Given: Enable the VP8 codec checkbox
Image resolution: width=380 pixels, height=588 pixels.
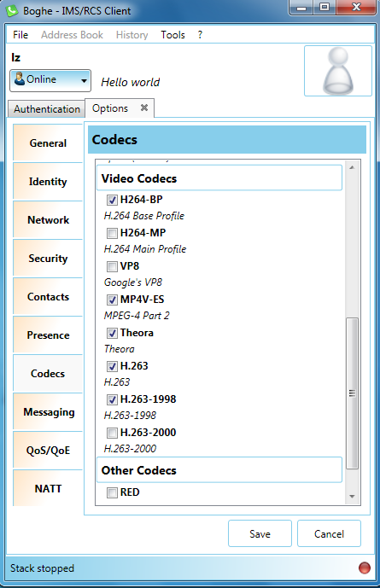Looking at the screenshot, I should pyautogui.click(x=112, y=266).
